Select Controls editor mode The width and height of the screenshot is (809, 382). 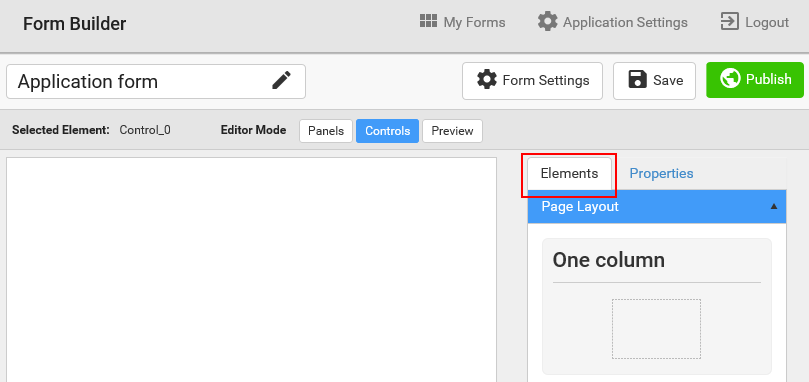(x=387, y=131)
